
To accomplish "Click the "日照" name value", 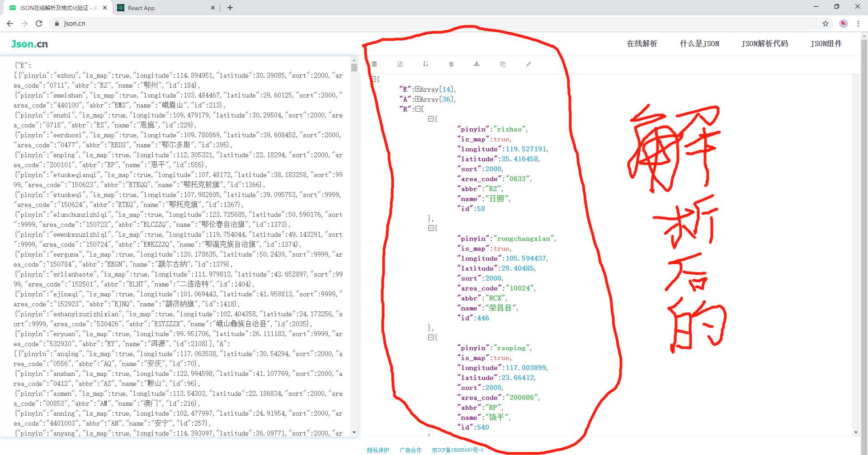I will pyautogui.click(x=497, y=199).
